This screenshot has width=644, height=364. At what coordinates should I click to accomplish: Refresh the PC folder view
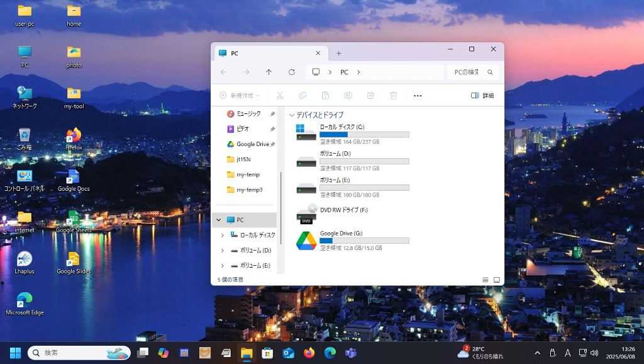point(292,72)
